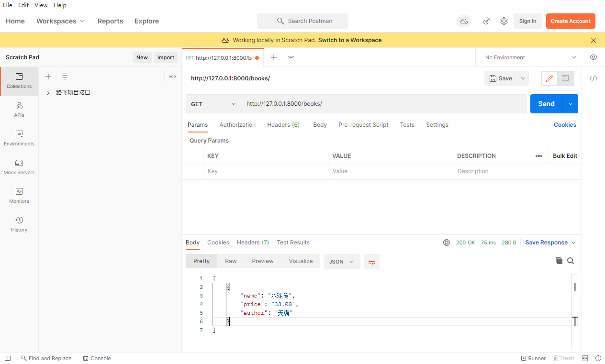Click the Search Postman field
This screenshot has width=605, height=364.
coord(302,21)
